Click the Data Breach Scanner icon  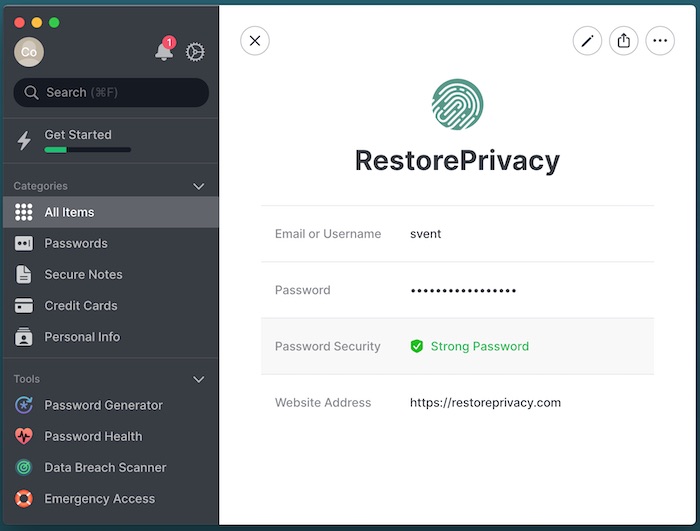click(24, 468)
